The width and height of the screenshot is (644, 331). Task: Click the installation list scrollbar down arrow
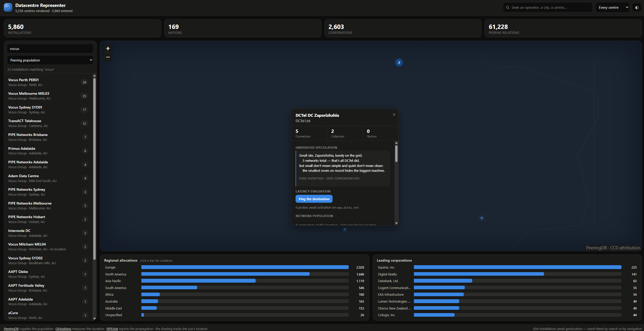coord(94,319)
